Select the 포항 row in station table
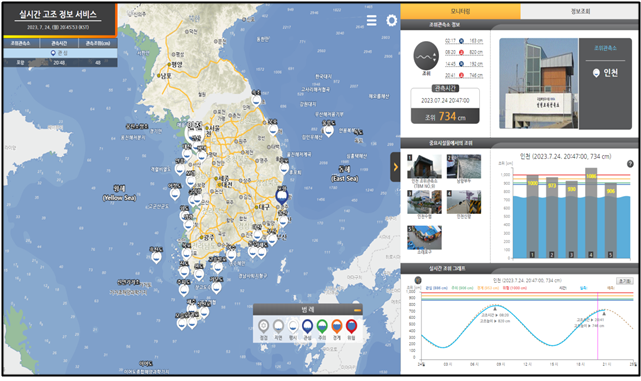This screenshot has height=381, width=641. [x=61, y=63]
